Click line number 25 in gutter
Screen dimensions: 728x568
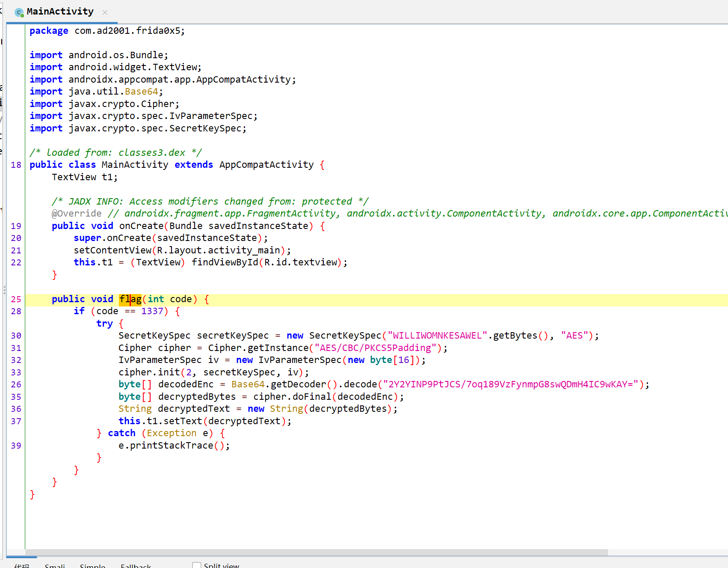pos(16,299)
